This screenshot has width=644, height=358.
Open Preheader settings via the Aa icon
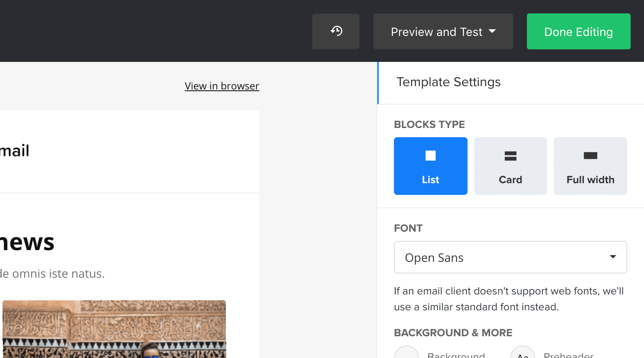(x=522, y=355)
